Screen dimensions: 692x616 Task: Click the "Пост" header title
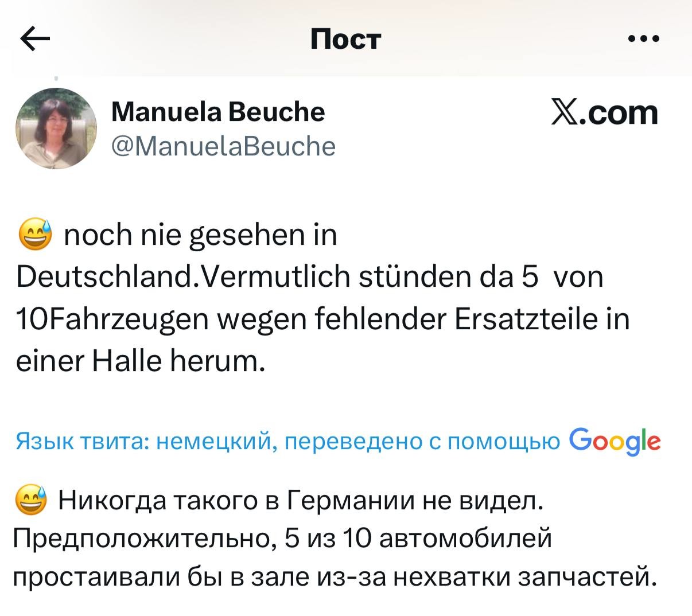pos(345,39)
